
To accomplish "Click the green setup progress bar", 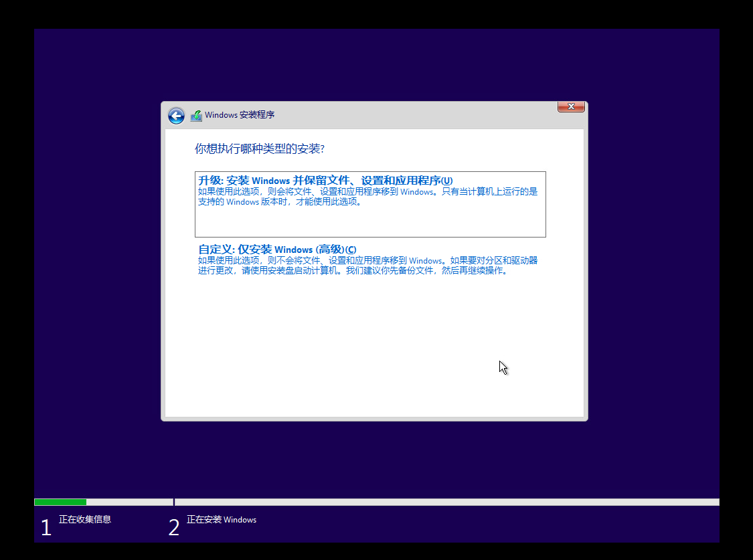I will point(60,502).
